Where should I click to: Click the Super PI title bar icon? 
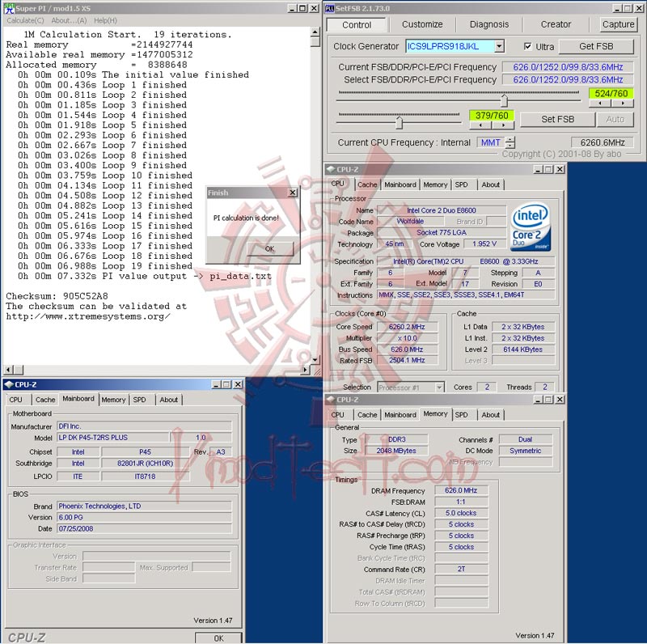point(9,8)
